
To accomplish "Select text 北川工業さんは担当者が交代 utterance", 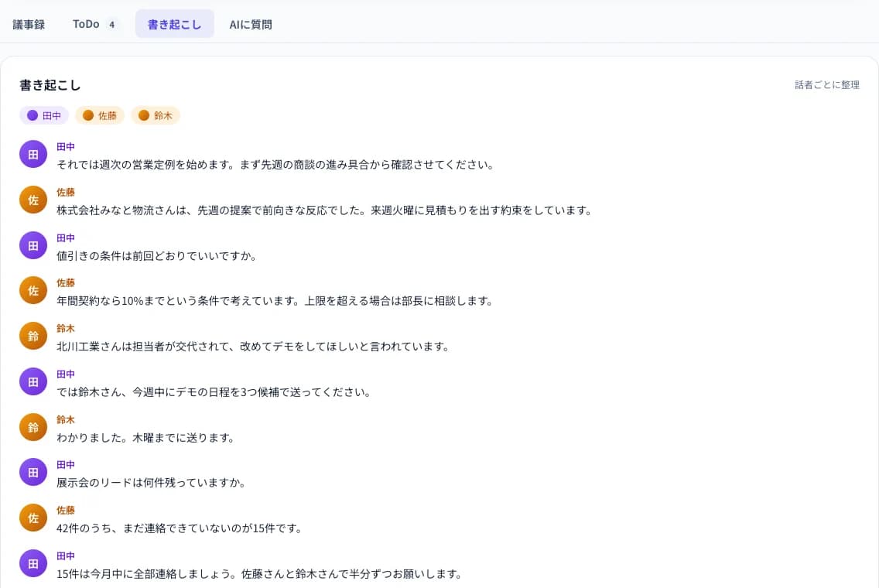I will 253,347.
